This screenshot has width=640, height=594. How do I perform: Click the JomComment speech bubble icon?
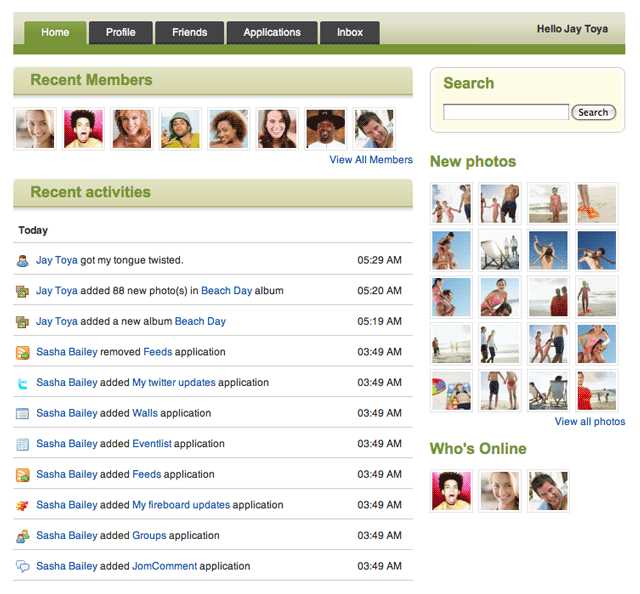pyautogui.click(x=22, y=566)
